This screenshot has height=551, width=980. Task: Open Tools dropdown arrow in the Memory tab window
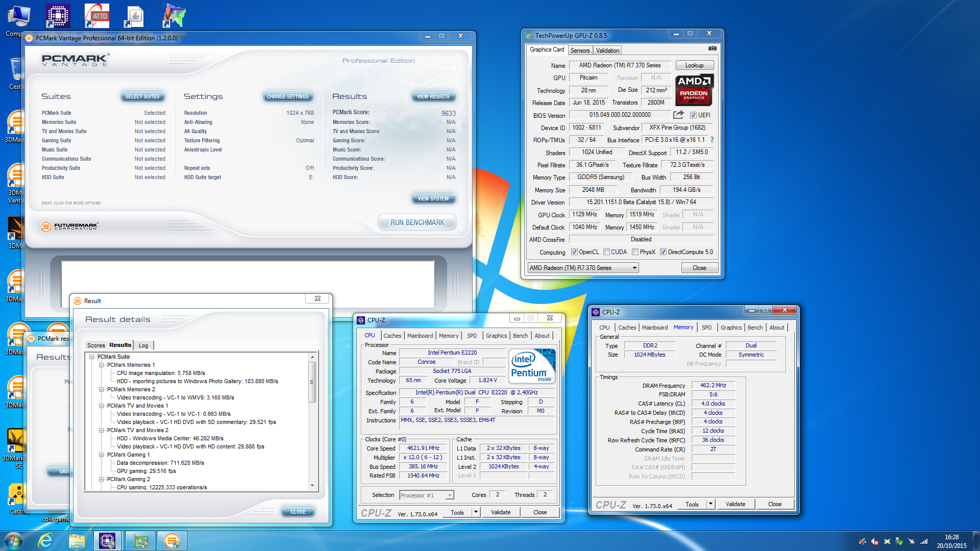(x=710, y=504)
